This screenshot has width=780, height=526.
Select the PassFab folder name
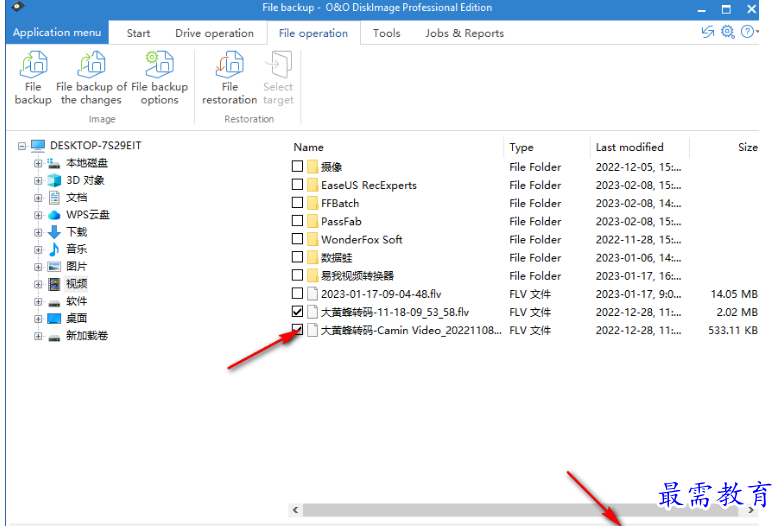pyautogui.click(x=341, y=221)
